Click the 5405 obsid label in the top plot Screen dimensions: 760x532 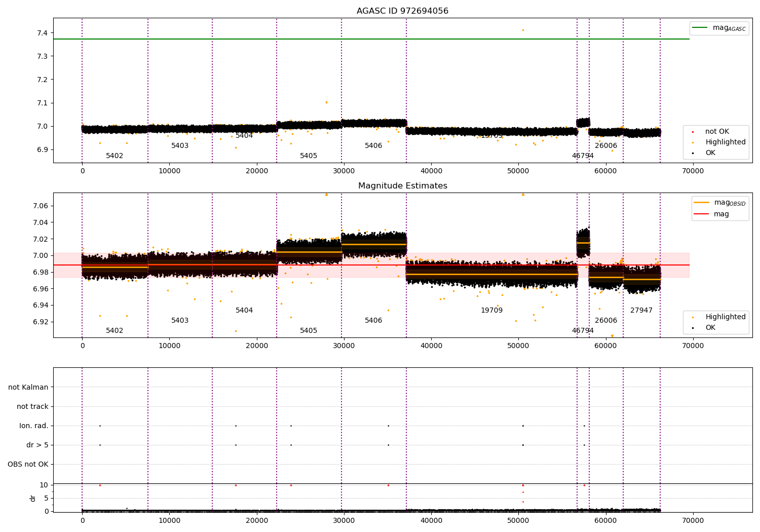(x=309, y=156)
